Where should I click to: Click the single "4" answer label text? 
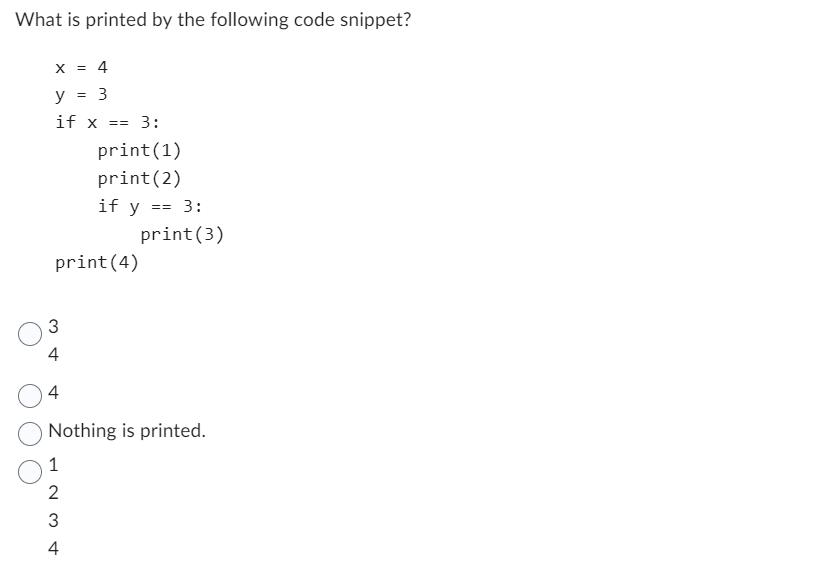pos(53,392)
